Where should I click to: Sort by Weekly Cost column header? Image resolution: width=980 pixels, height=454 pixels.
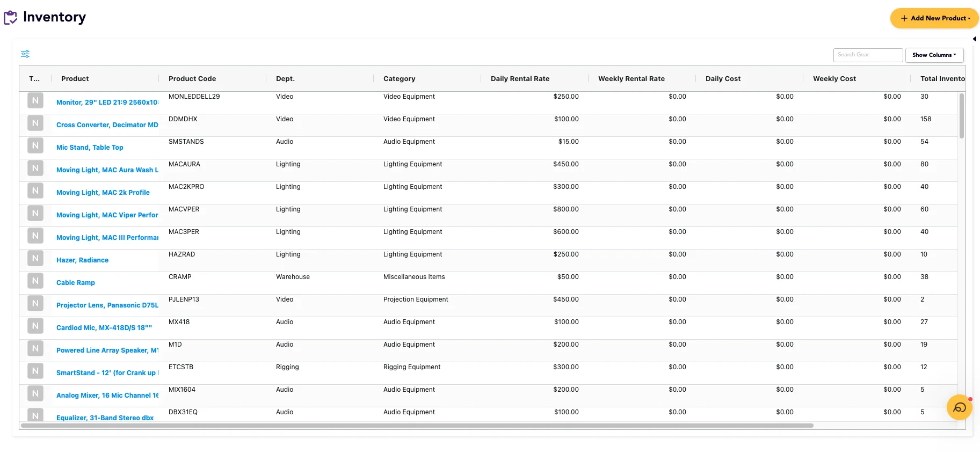coord(834,78)
